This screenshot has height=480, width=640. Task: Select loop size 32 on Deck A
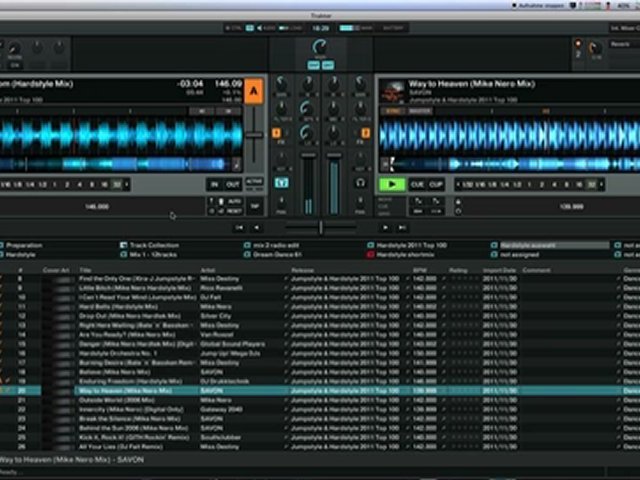click(117, 184)
